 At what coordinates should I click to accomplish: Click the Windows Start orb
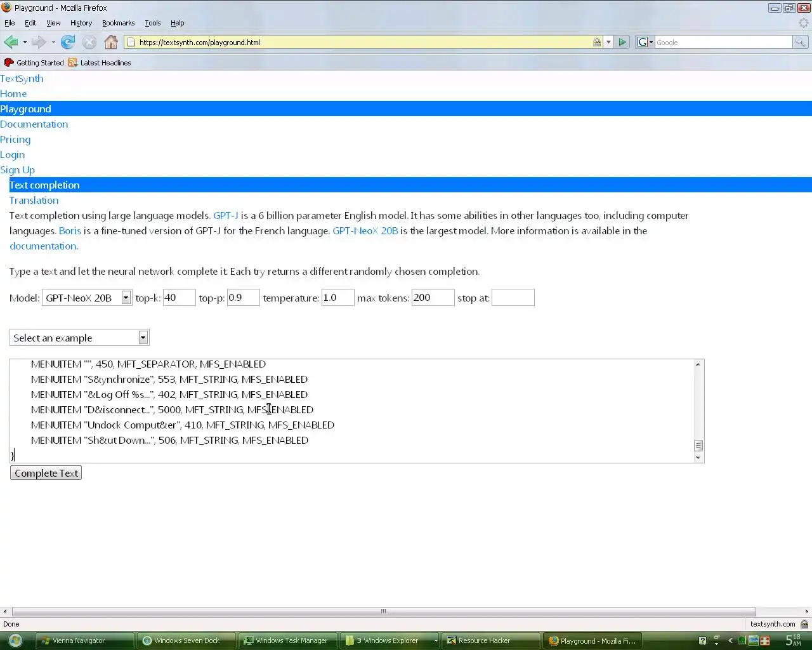point(15,640)
